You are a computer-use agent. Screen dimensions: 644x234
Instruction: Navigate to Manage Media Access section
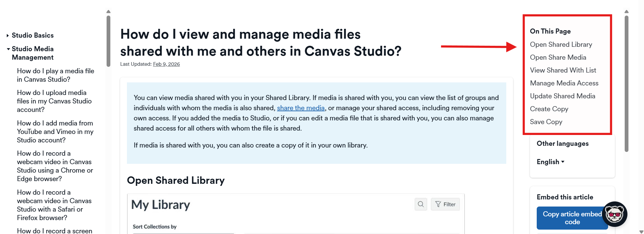[x=564, y=83]
